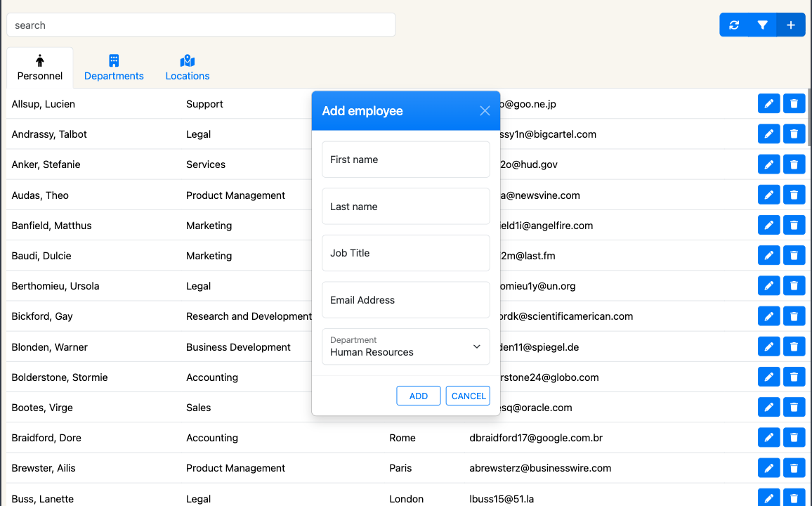Image resolution: width=812 pixels, height=506 pixels.
Task: Click the refresh icon in the top toolbar
Action: point(734,25)
